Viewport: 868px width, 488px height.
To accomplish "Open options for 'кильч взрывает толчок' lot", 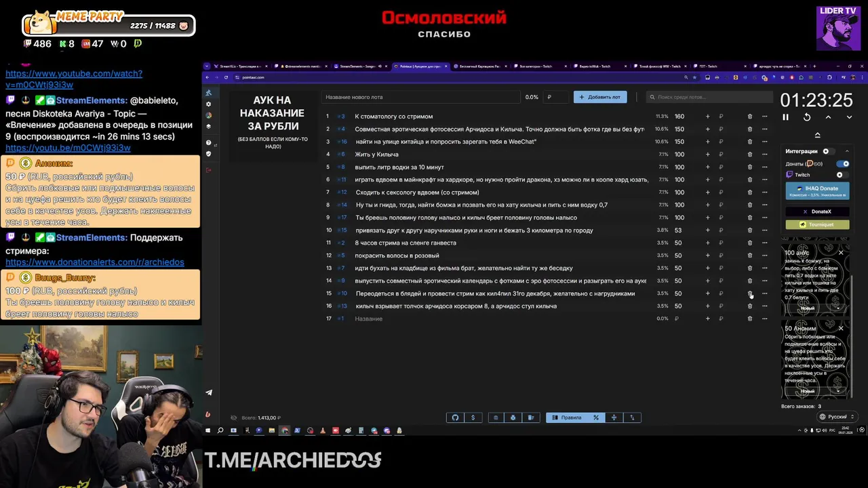I will coord(764,306).
